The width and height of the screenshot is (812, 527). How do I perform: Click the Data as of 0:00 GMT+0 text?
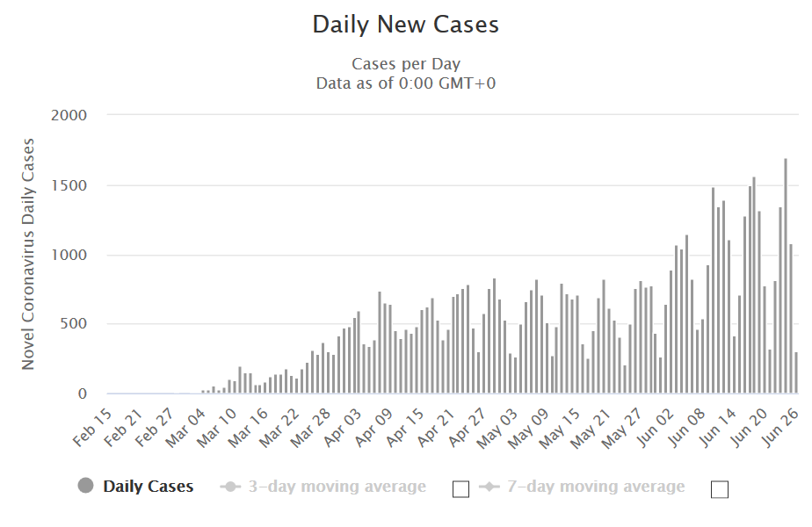pos(406,83)
